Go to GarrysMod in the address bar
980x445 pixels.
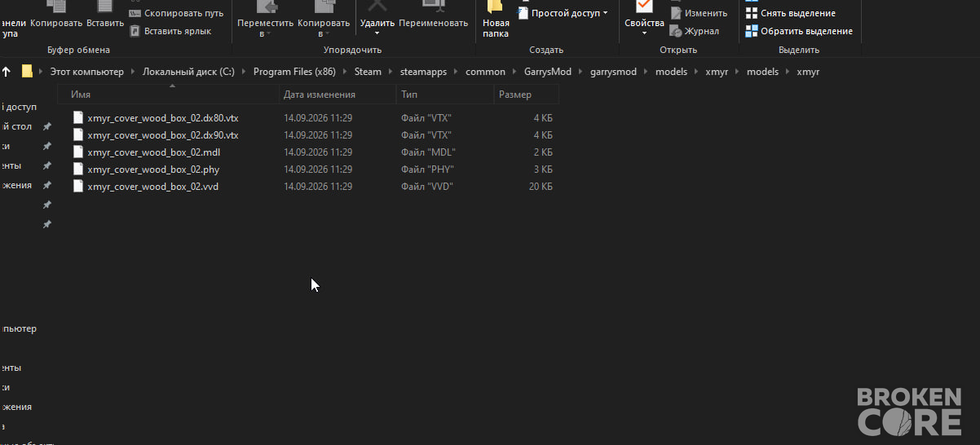[x=548, y=72]
